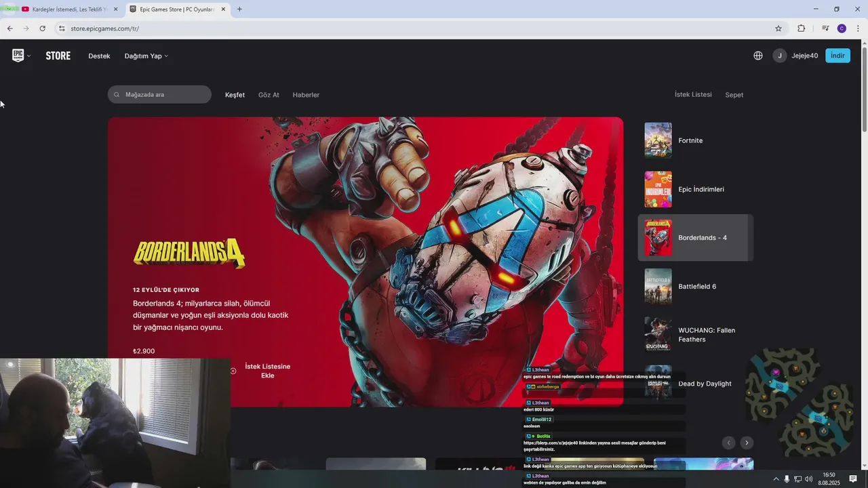Click the İndir download button
Image resolution: width=868 pixels, height=488 pixels.
coord(837,56)
